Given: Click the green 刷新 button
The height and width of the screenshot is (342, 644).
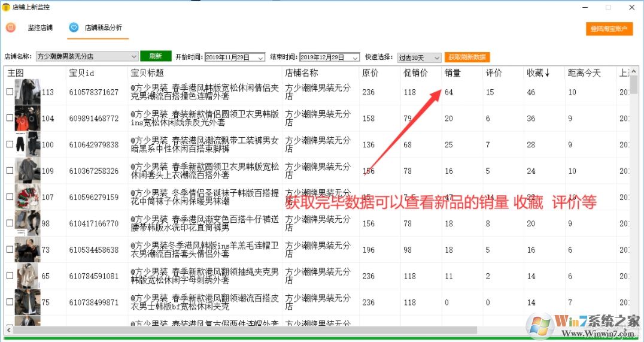Looking at the screenshot, I should click(156, 56).
